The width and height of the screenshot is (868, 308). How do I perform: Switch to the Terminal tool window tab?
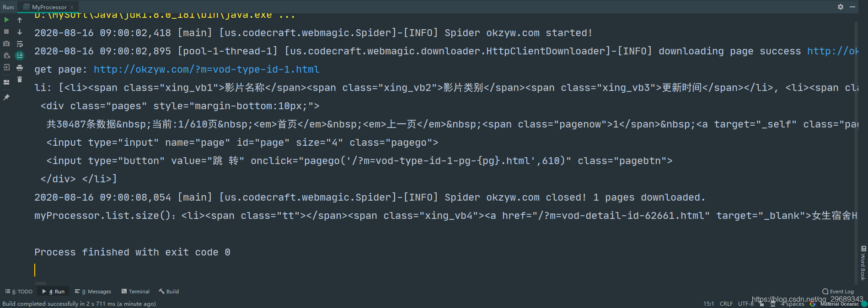tap(135, 292)
